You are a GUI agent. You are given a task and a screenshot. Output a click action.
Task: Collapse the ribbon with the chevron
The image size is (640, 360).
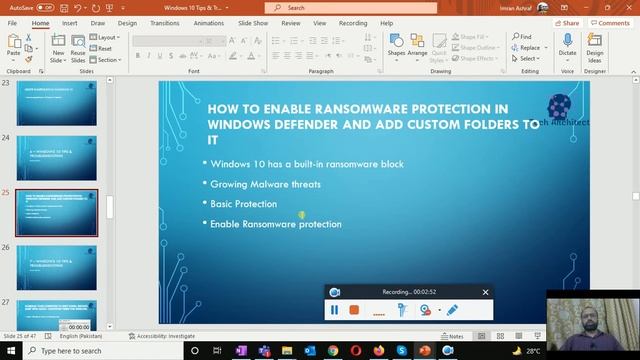click(x=633, y=71)
